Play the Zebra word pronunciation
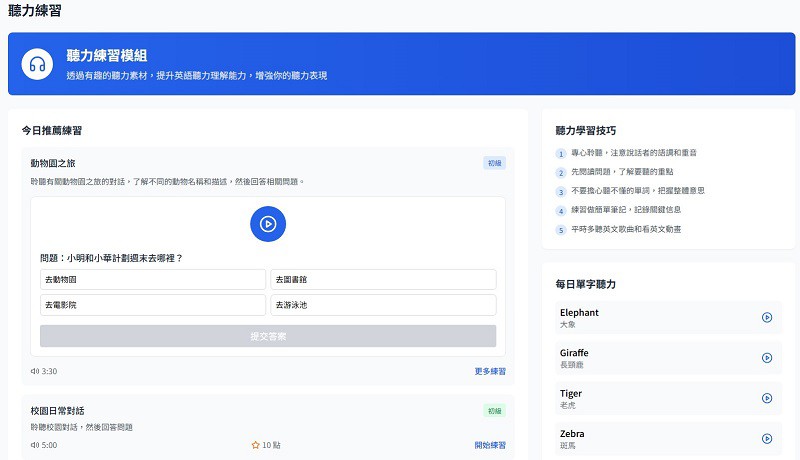The width and height of the screenshot is (800, 460). 766,438
